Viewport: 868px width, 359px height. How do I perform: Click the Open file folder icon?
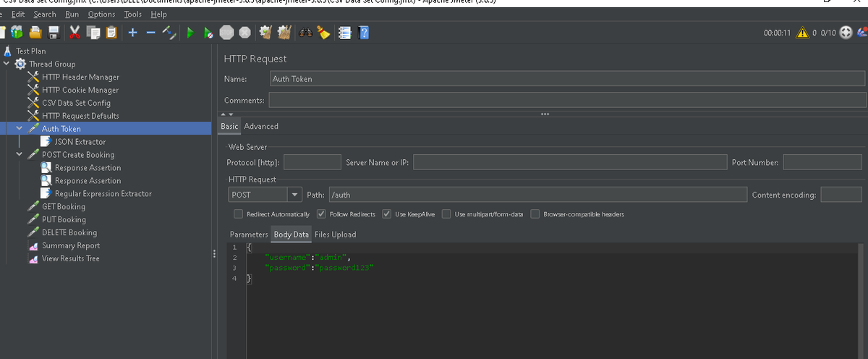point(34,33)
